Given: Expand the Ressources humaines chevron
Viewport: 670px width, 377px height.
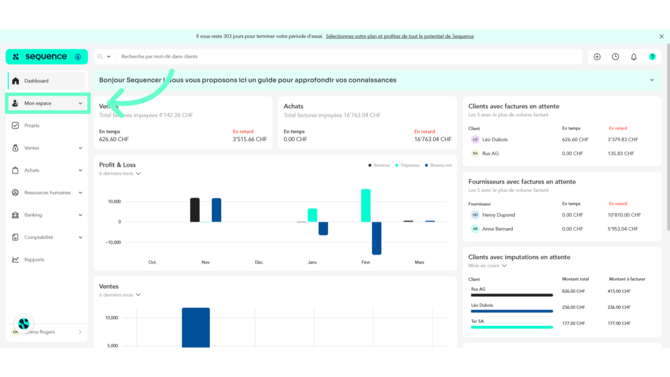Looking at the screenshot, I should tap(80, 193).
